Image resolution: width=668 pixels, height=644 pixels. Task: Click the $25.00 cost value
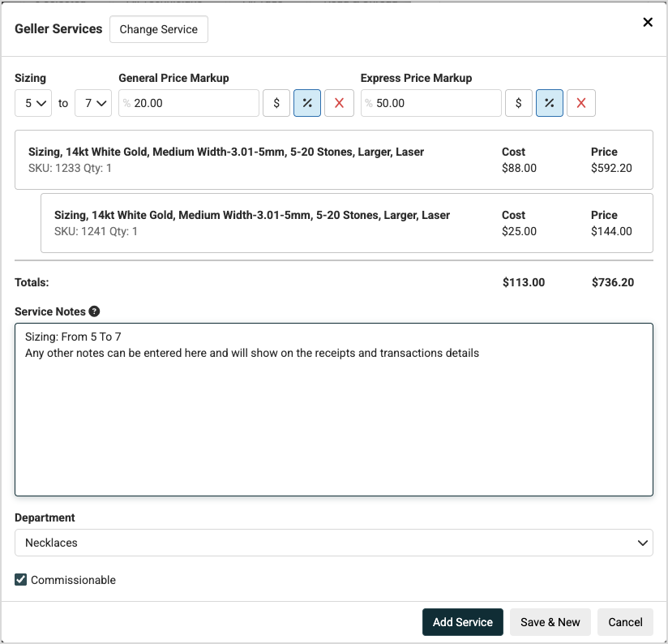[x=519, y=231]
